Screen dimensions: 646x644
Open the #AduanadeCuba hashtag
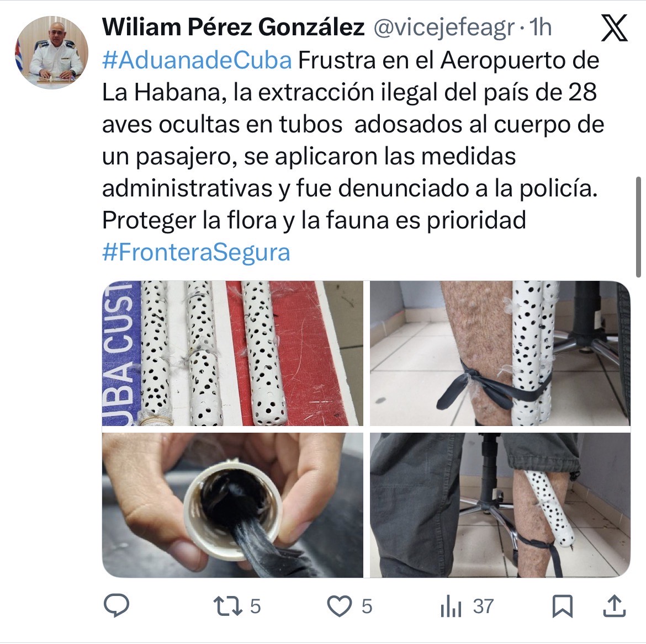[x=197, y=60]
